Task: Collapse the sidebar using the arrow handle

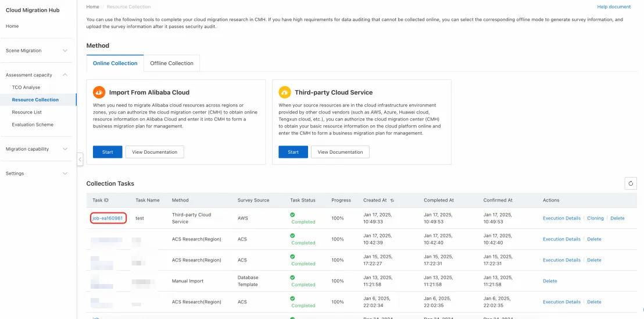Action: pos(80,159)
